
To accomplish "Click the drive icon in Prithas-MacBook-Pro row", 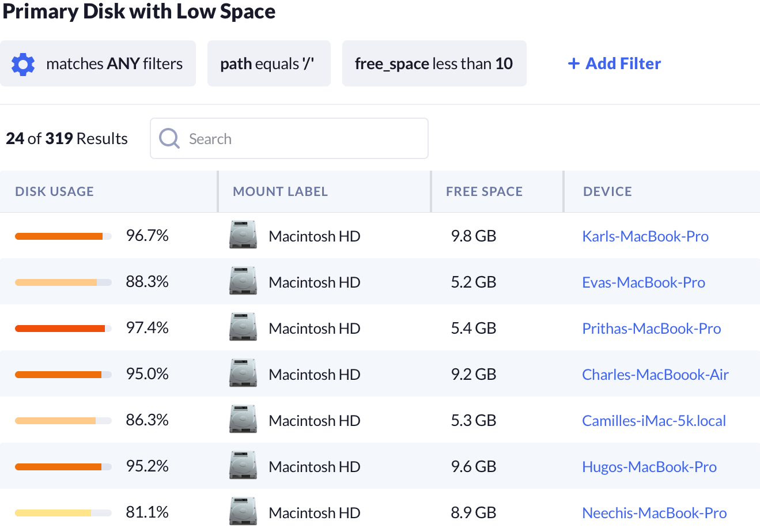I will (243, 327).
